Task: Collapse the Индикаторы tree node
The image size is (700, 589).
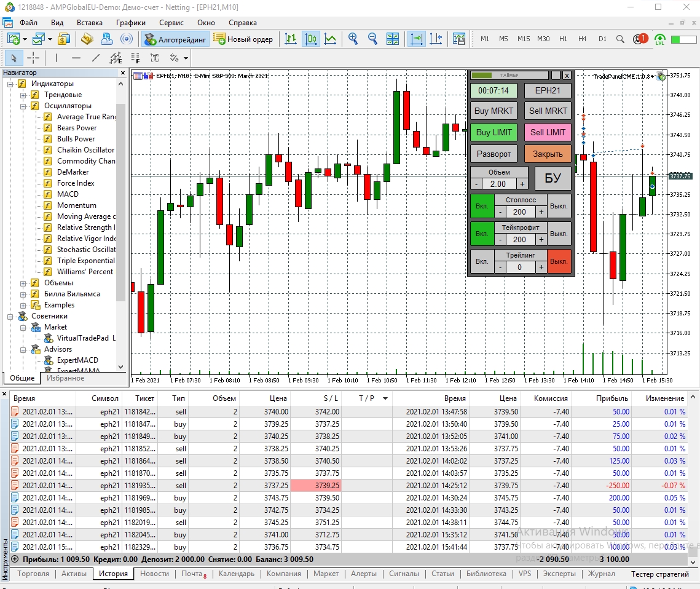Action: tap(10, 84)
